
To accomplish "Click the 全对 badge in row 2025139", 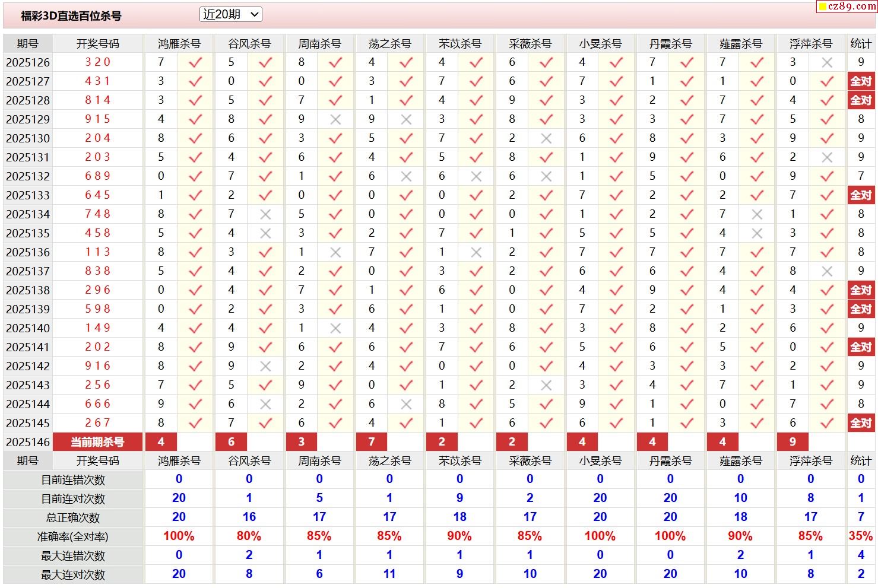I will pos(861,309).
